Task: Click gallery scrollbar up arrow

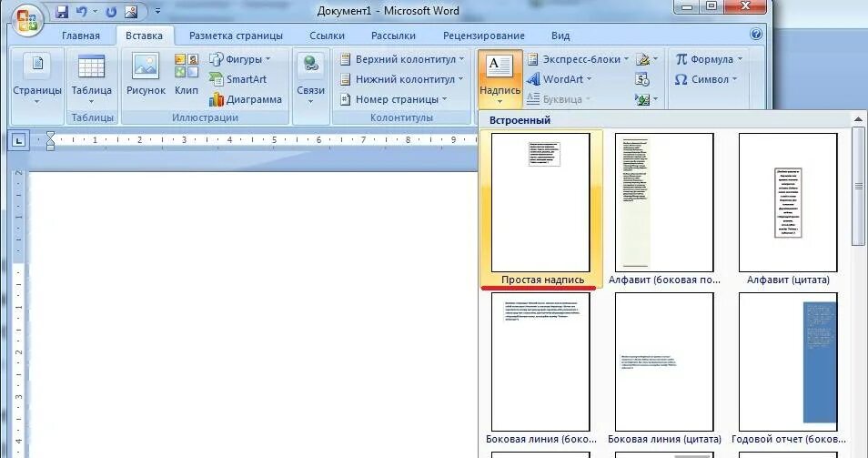Action: pyautogui.click(x=858, y=119)
